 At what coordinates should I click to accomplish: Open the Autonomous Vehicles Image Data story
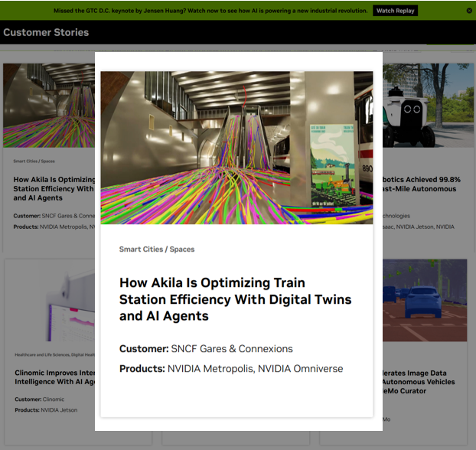pyautogui.click(x=419, y=381)
